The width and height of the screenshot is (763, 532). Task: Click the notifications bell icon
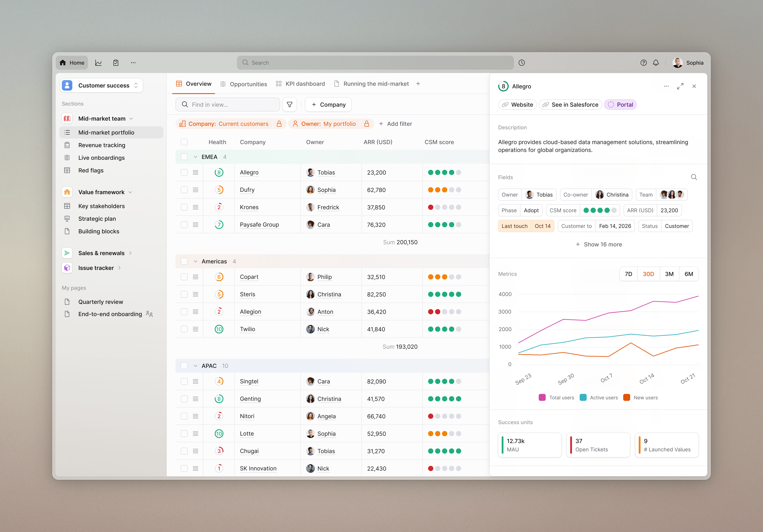coord(656,62)
